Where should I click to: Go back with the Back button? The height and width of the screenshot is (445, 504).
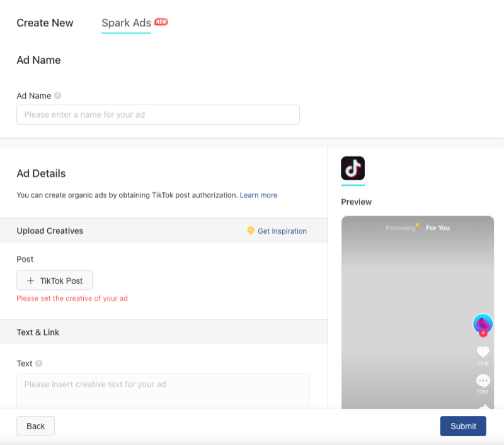[36, 426]
